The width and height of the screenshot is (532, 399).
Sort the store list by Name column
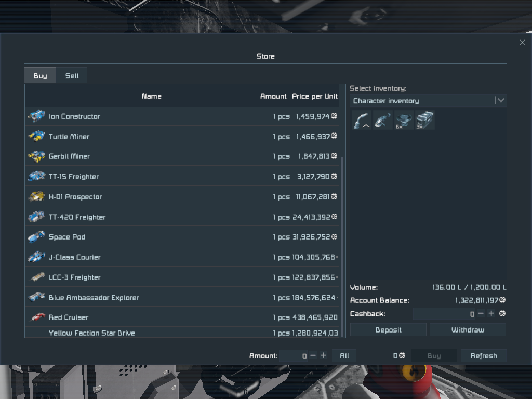[x=151, y=96]
